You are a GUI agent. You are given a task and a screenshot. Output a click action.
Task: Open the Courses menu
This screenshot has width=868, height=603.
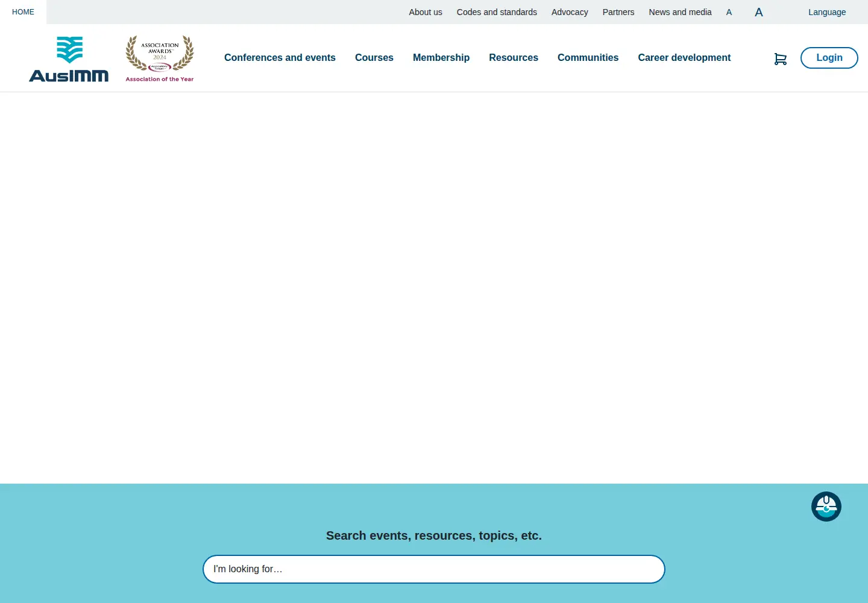[374, 58]
